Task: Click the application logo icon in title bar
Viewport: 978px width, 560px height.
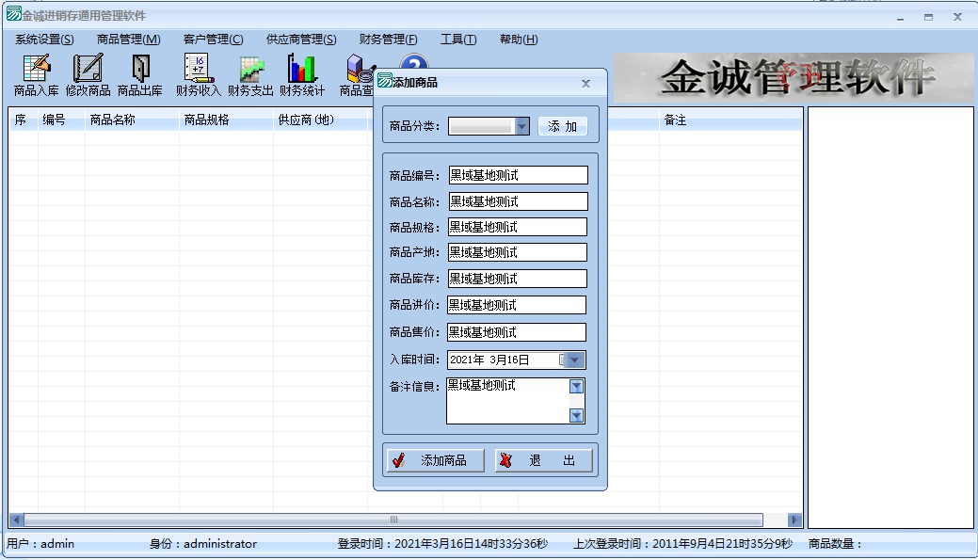Action: (x=14, y=14)
